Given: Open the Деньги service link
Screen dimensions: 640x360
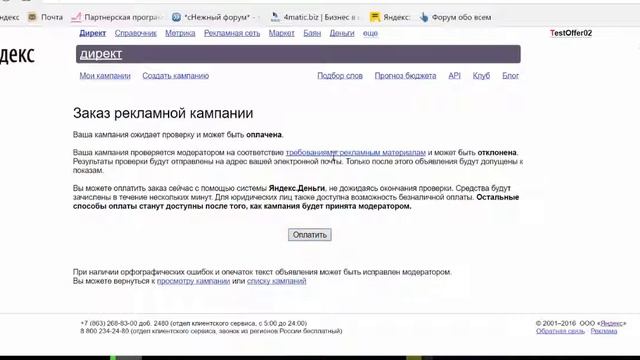Looking at the screenshot, I should 342,33.
